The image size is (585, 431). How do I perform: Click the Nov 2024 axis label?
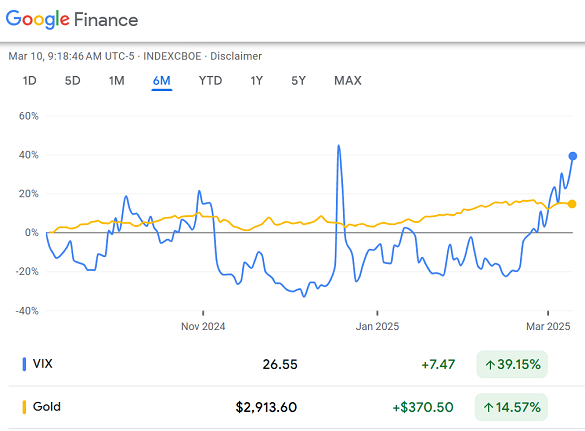click(x=203, y=327)
